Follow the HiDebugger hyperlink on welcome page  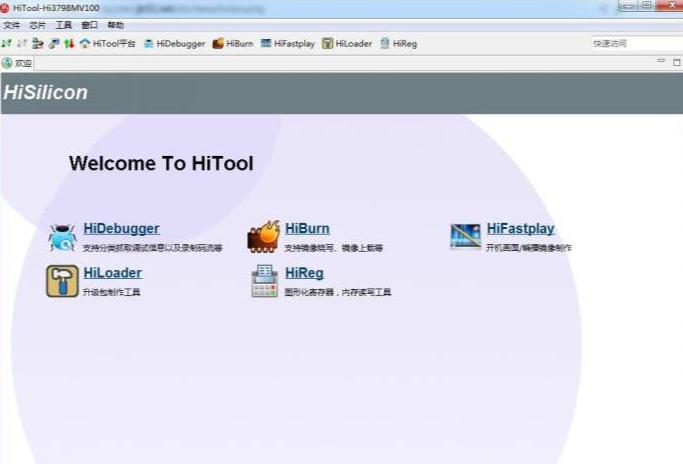[122, 228]
